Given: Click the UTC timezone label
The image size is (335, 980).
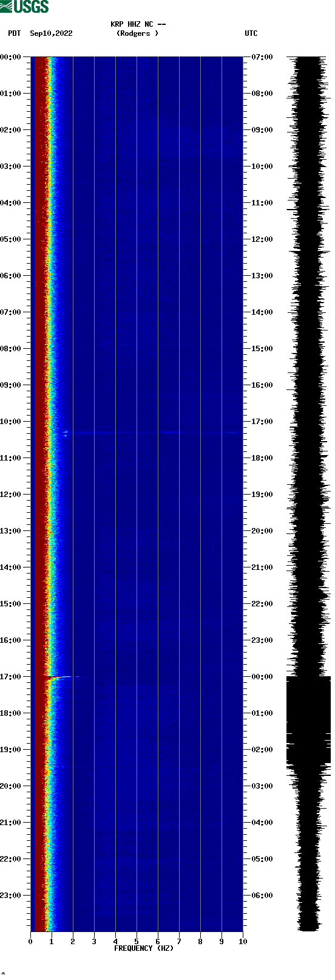Looking at the screenshot, I should (x=251, y=33).
